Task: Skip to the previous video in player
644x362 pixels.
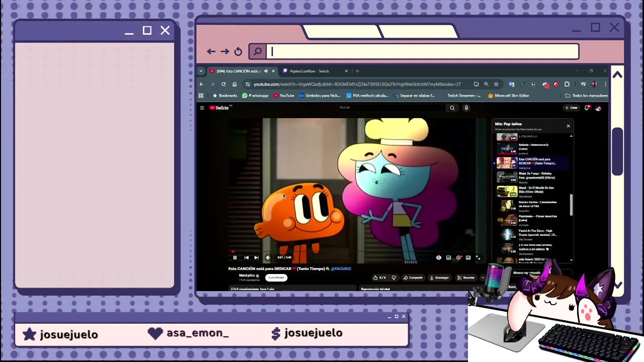Action: coord(246,257)
